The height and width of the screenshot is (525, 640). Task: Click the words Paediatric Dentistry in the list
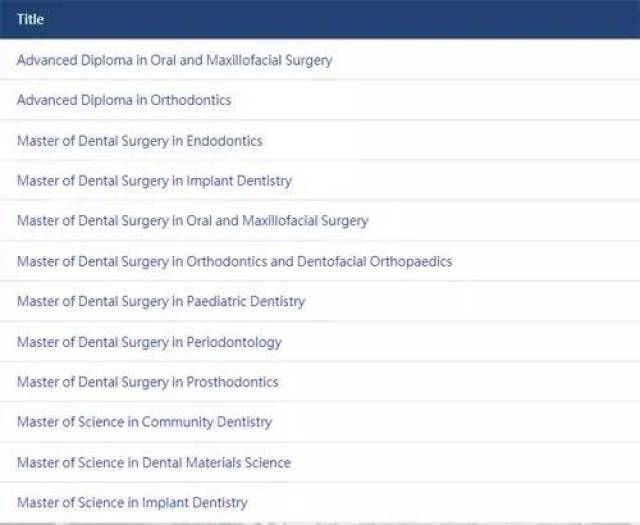(x=246, y=302)
